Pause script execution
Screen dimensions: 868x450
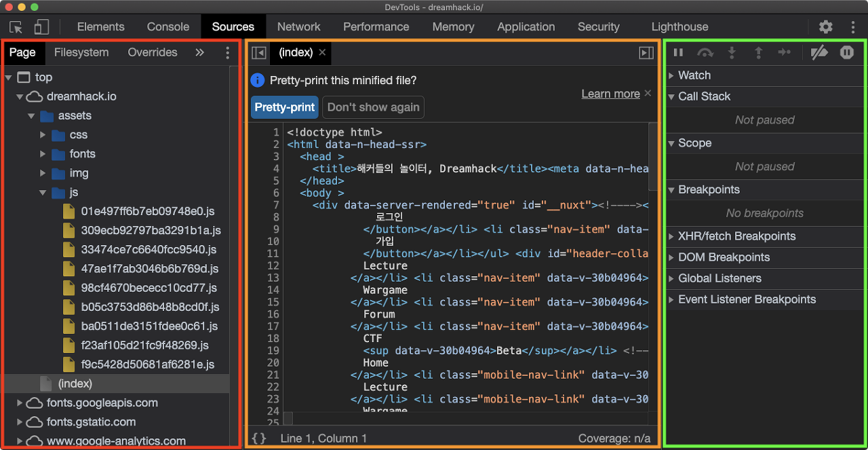tap(678, 52)
